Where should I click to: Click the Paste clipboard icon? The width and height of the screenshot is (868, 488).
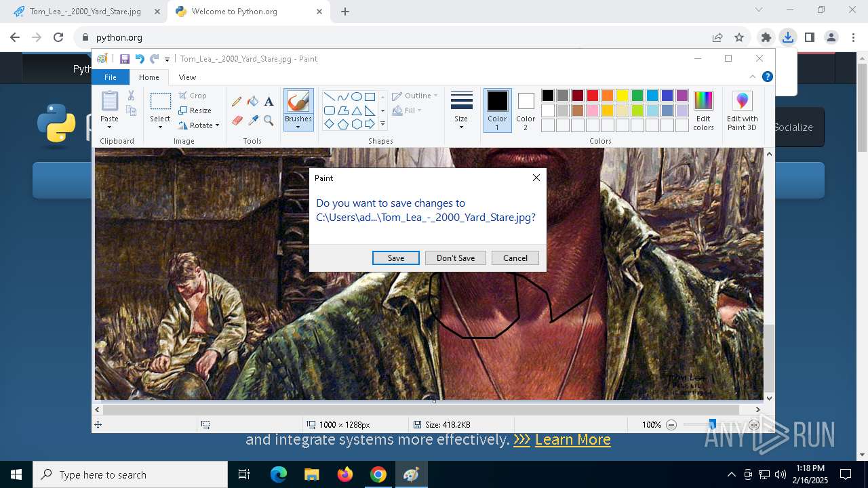point(109,100)
